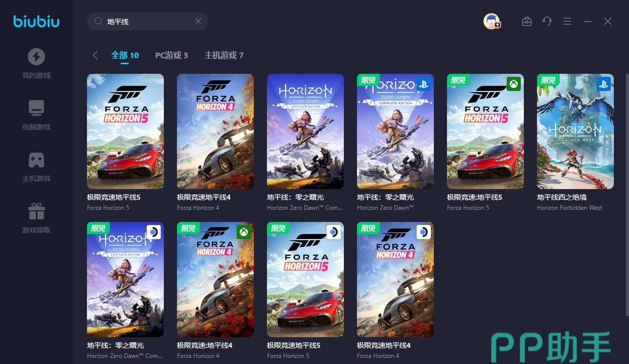Open the user avatar profile
629x364 pixels.
click(491, 21)
